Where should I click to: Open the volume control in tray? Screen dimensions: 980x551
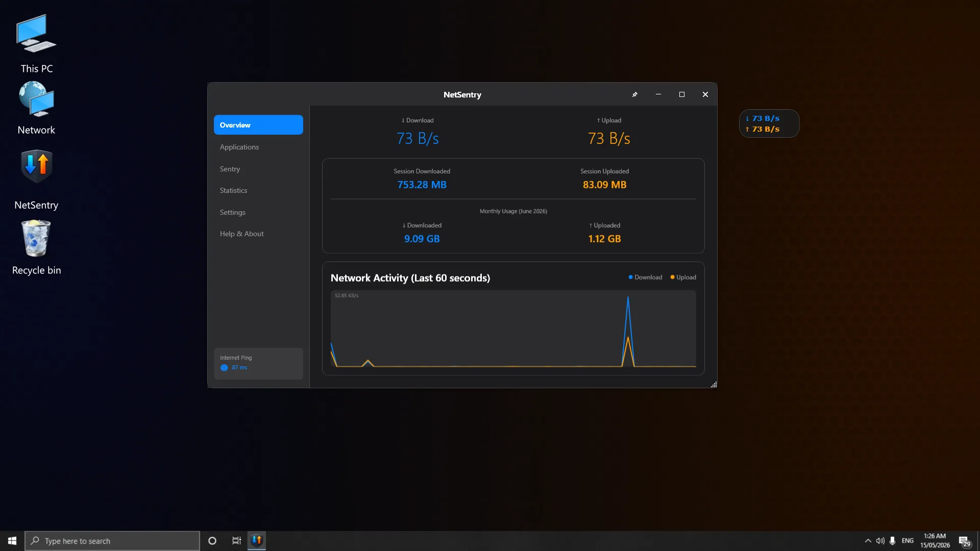[x=880, y=541]
